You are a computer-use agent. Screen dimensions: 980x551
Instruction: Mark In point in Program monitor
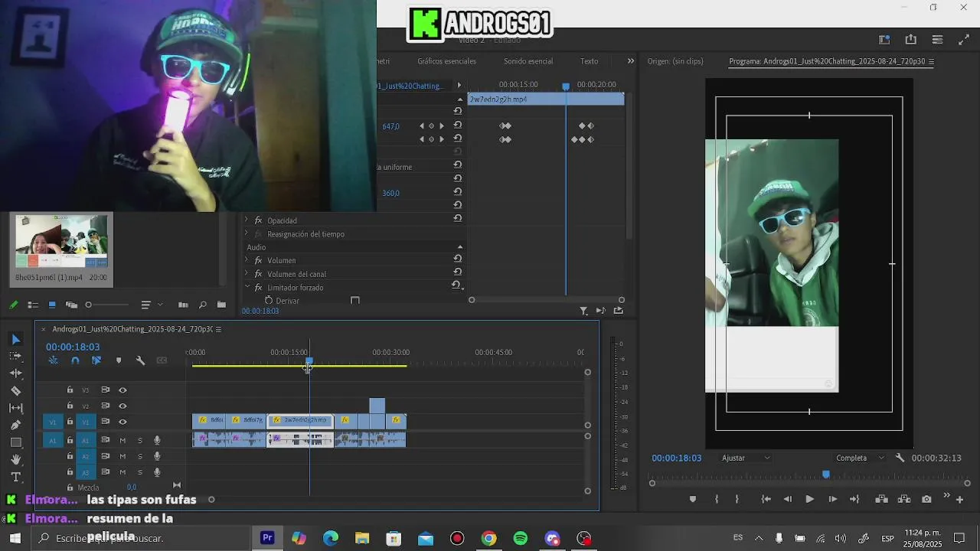click(x=717, y=499)
